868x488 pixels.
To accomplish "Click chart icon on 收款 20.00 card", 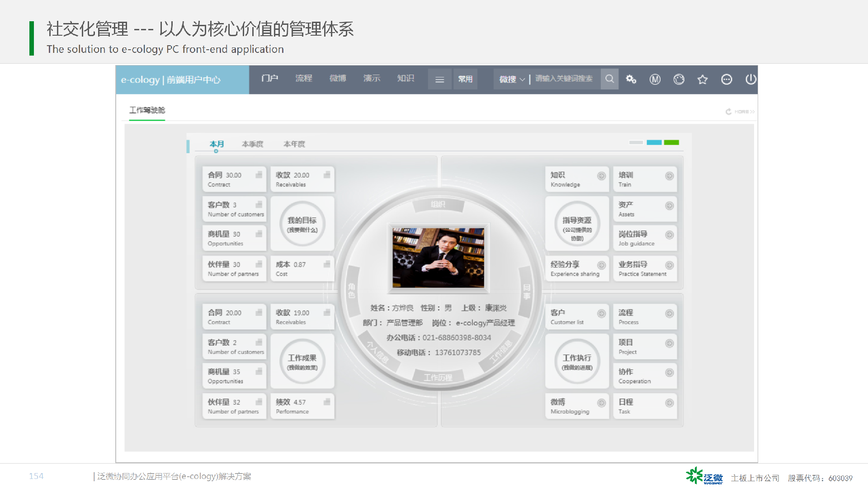I will click(x=327, y=174).
